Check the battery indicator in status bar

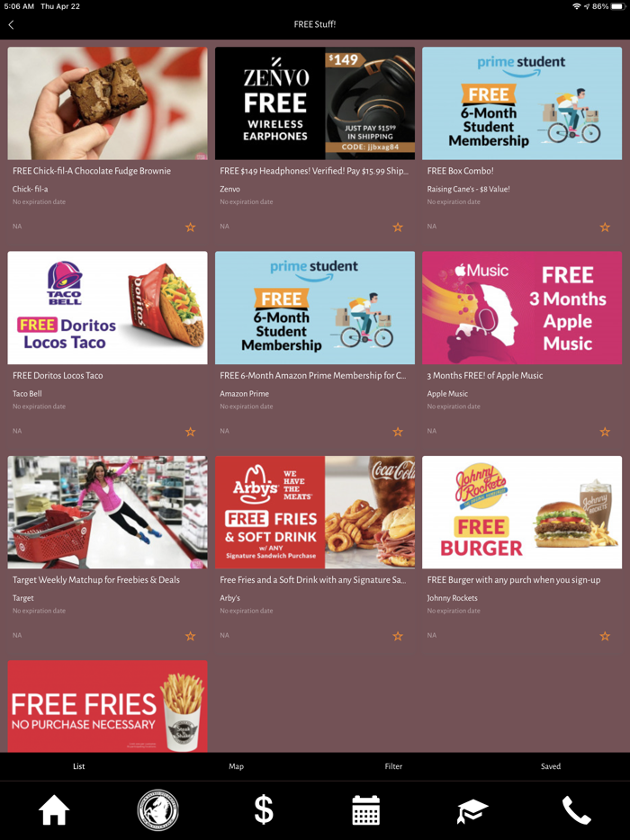click(618, 6)
